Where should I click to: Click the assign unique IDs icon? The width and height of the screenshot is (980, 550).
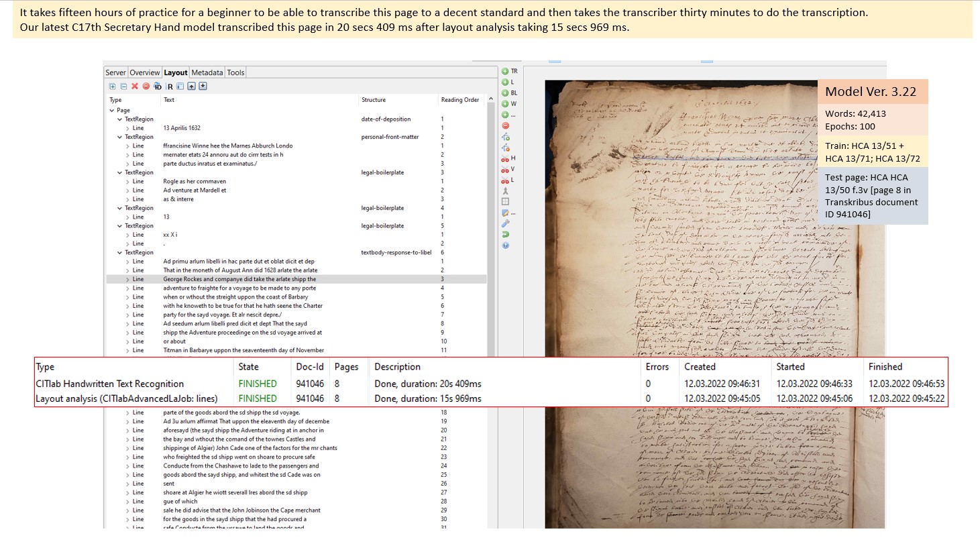(158, 87)
